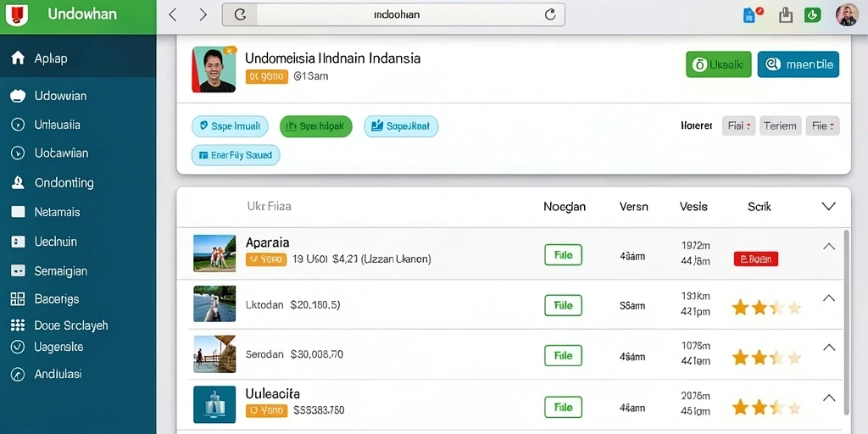This screenshot has height=434, width=868.
Task: Select the Sopejkaal chip
Action: click(x=401, y=126)
